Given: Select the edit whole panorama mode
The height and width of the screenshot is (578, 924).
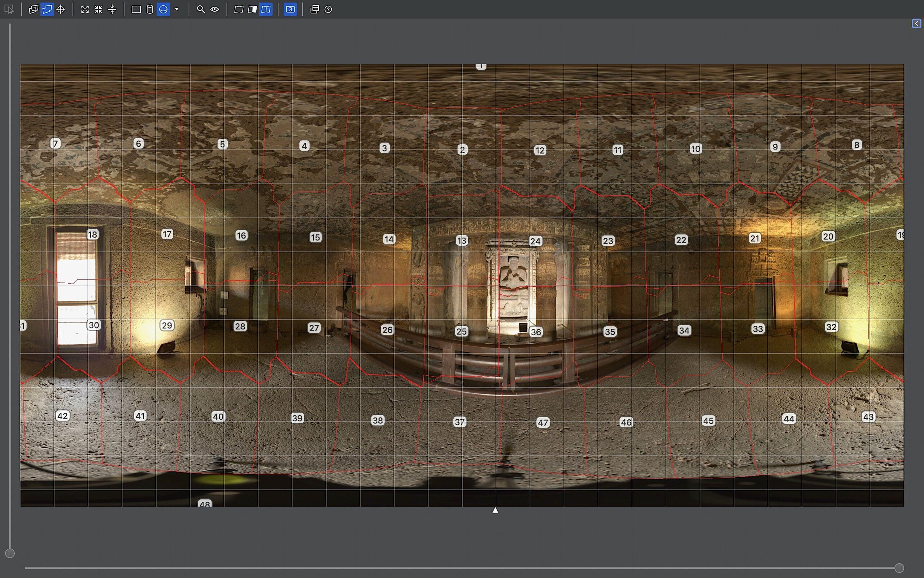Looking at the screenshot, I should tap(47, 9).
